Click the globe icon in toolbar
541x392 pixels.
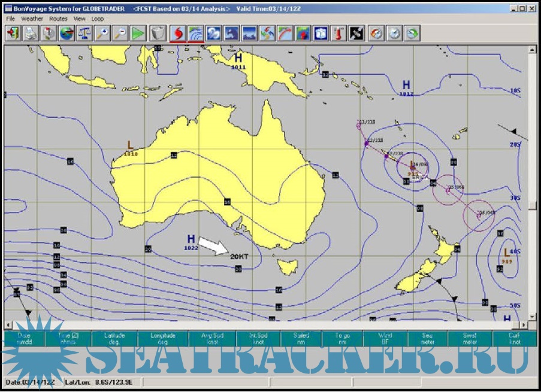(x=67, y=34)
